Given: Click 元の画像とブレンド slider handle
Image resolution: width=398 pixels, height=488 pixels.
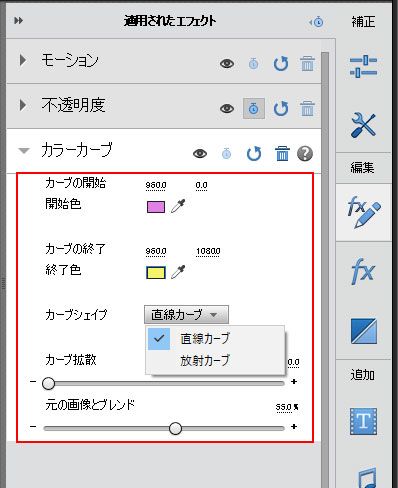Looking at the screenshot, I should pyautogui.click(x=175, y=428).
